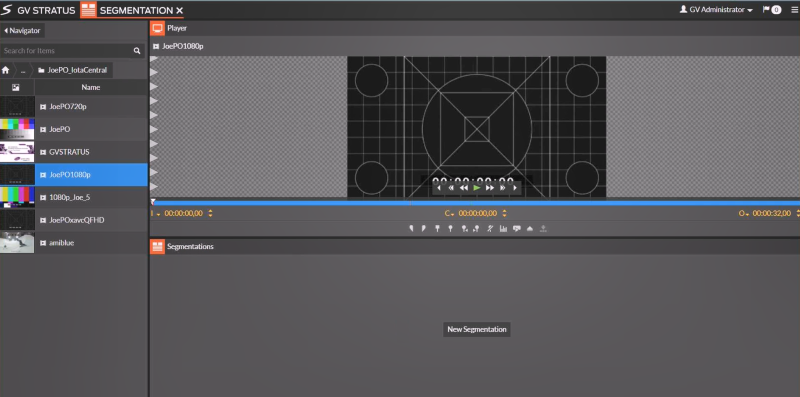800x397 pixels.
Task: Click the comment bubble icon in the toolbar
Action: (x=517, y=229)
